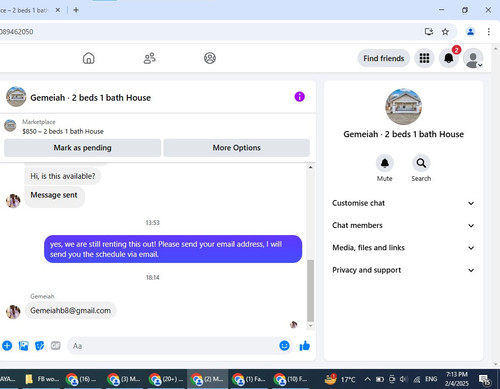Open a new browser tab
This screenshot has height=389, width=500.
(x=76, y=10)
